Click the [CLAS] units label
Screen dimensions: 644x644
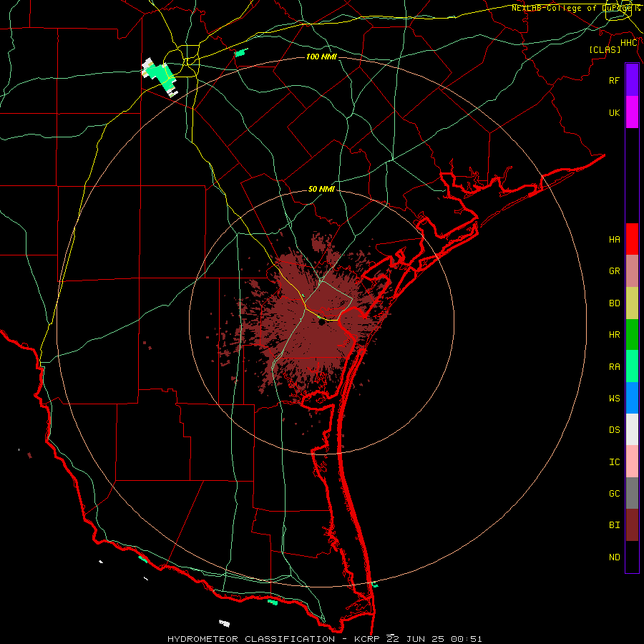click(x=605, y=49)
